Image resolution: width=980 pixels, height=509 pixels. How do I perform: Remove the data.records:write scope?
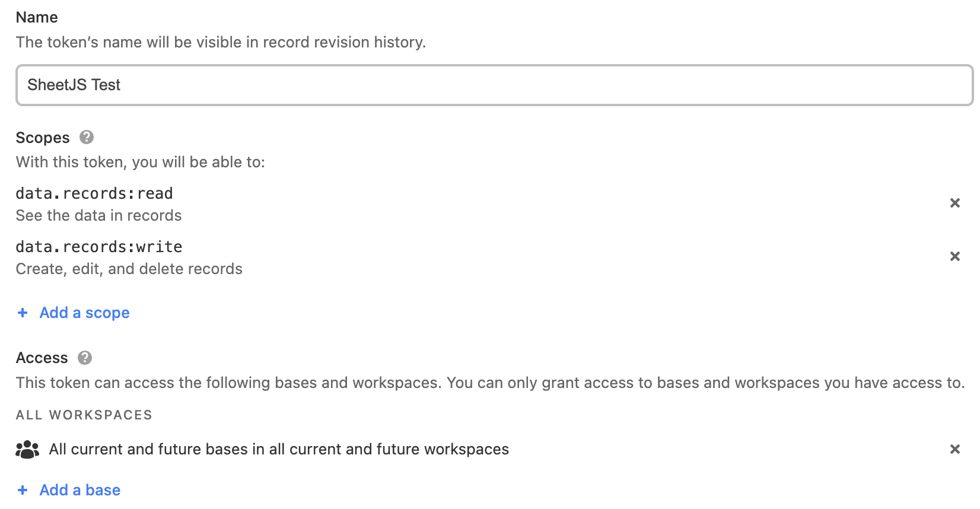[x=954, y=256]
